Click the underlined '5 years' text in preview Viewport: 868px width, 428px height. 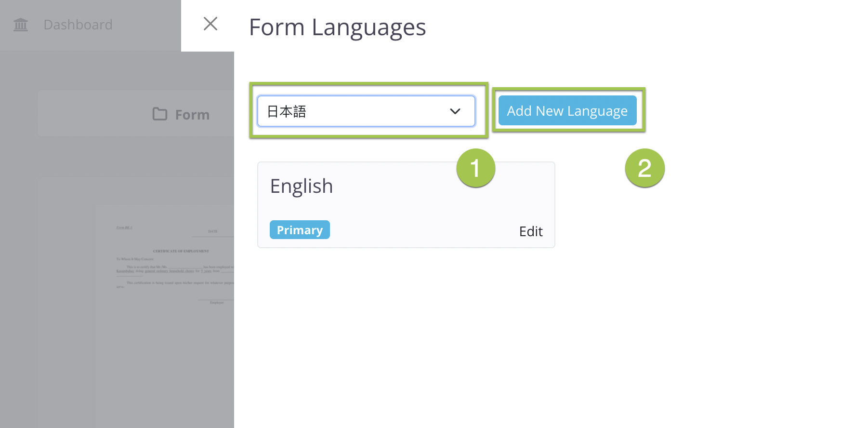click(x=207, y=271)
